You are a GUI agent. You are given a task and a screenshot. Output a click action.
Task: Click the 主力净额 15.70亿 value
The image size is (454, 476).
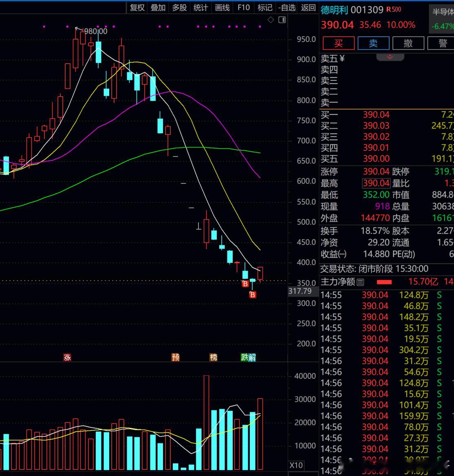[423, 282]
